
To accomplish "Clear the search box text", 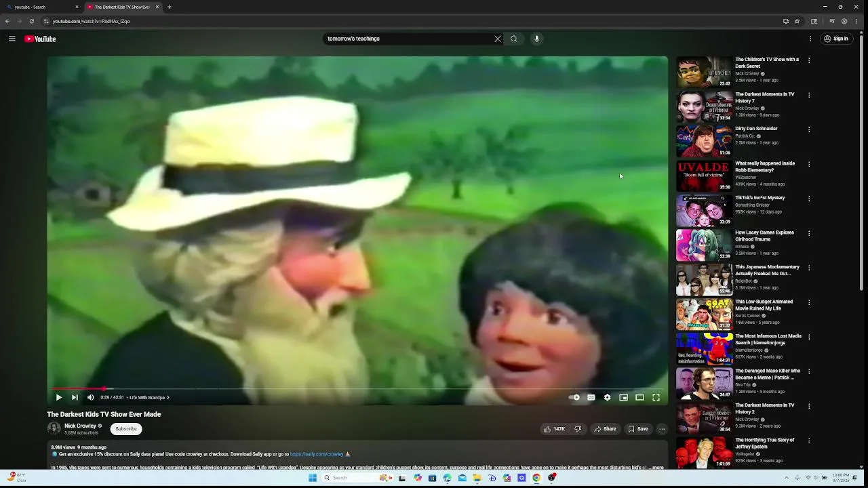I will coord(498,39).
